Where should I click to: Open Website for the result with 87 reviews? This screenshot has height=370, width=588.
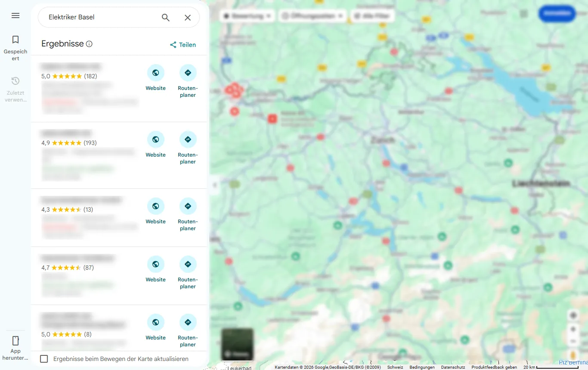155,269
